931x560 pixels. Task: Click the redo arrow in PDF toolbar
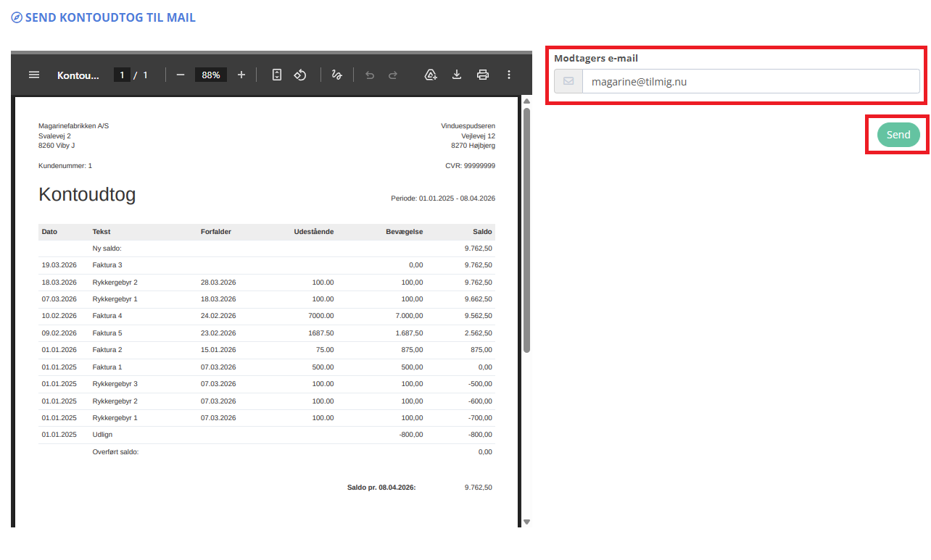(393, 75)
